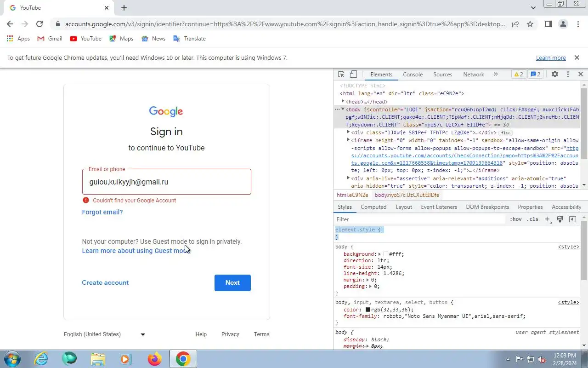Open the Chrome profile avatar

[x=563, y=24]
